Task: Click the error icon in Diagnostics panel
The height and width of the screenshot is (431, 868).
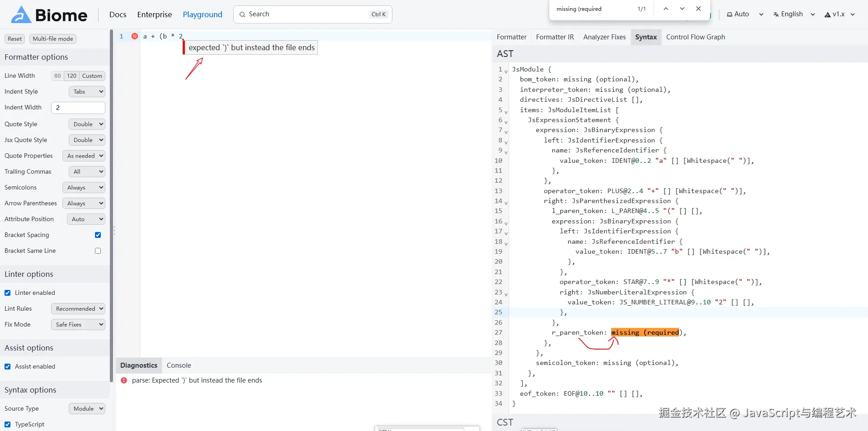Action: [x=124, y=380]
